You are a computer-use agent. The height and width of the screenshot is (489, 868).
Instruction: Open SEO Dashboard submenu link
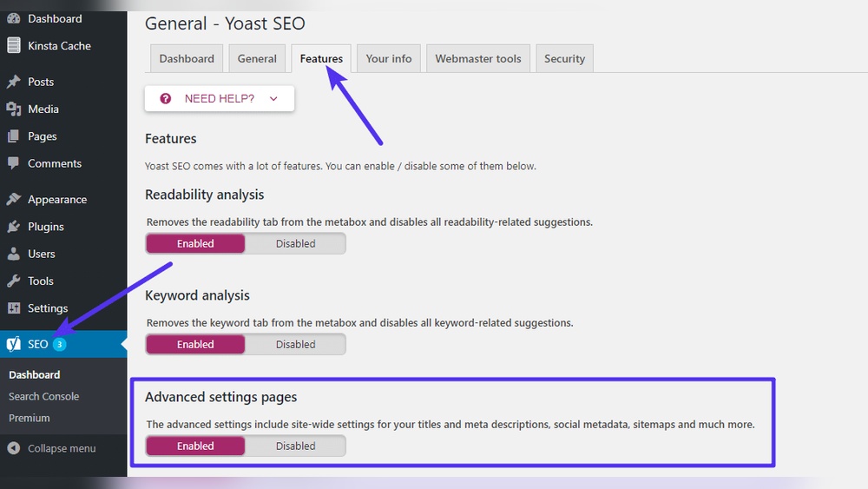35,375
